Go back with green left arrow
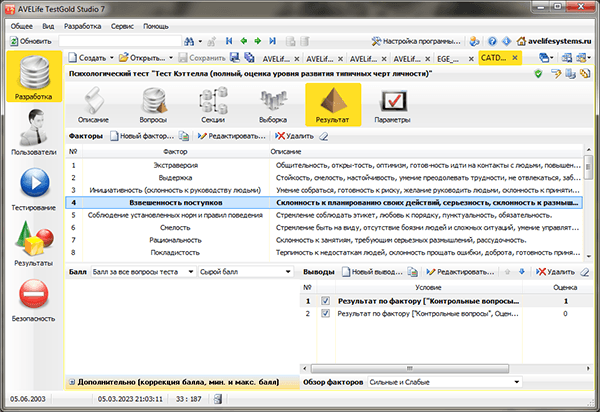 [x=243, y=41]
